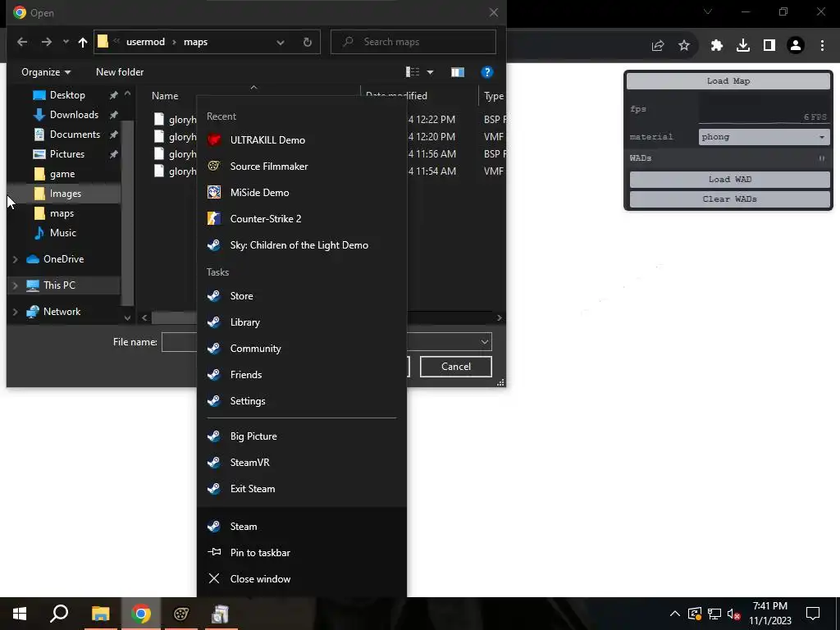
Task: Open the maps folder in sidebar
Action: (x=62, y=213)
